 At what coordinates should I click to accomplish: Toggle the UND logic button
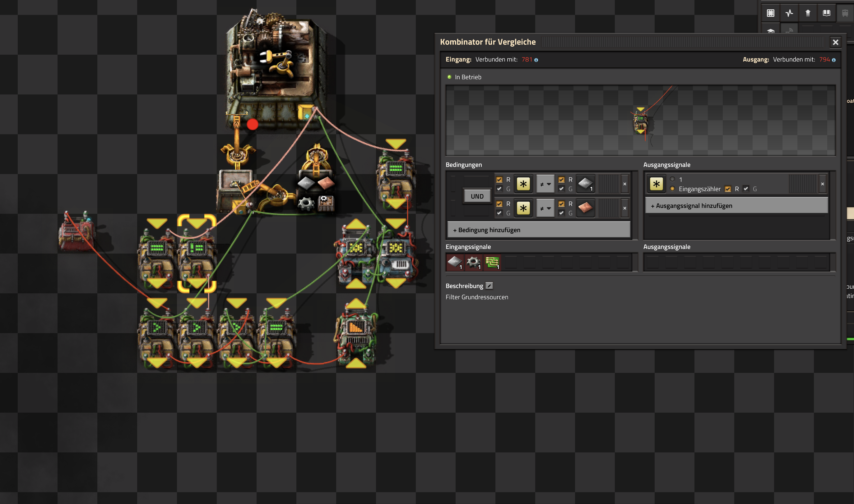(x=477, y=196)
